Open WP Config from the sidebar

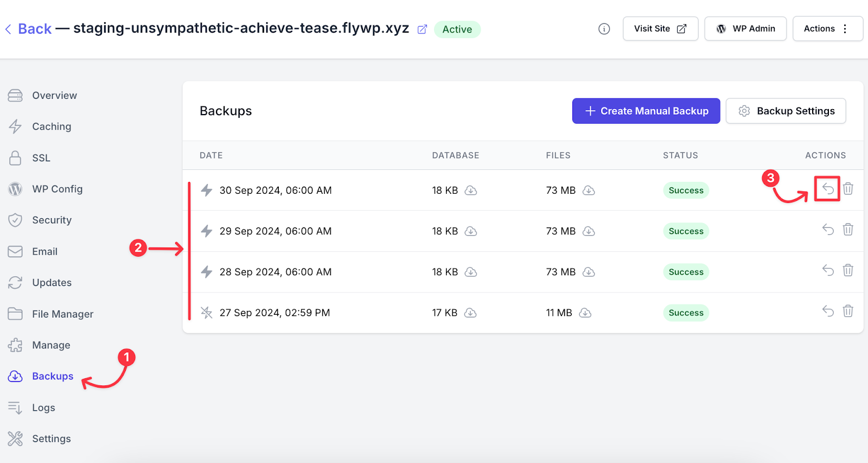tap(58, 189)
